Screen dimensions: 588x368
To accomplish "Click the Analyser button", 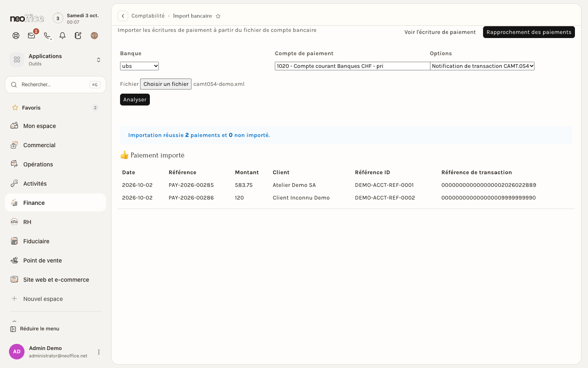I will [x=135, y=100].
